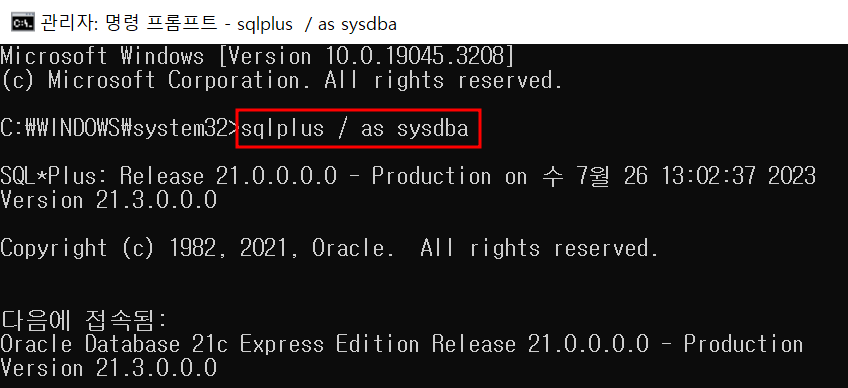Click the 'SQL*Plus:' label in the release line
This screenshot has height=388, width=848.
pos(54,176)
